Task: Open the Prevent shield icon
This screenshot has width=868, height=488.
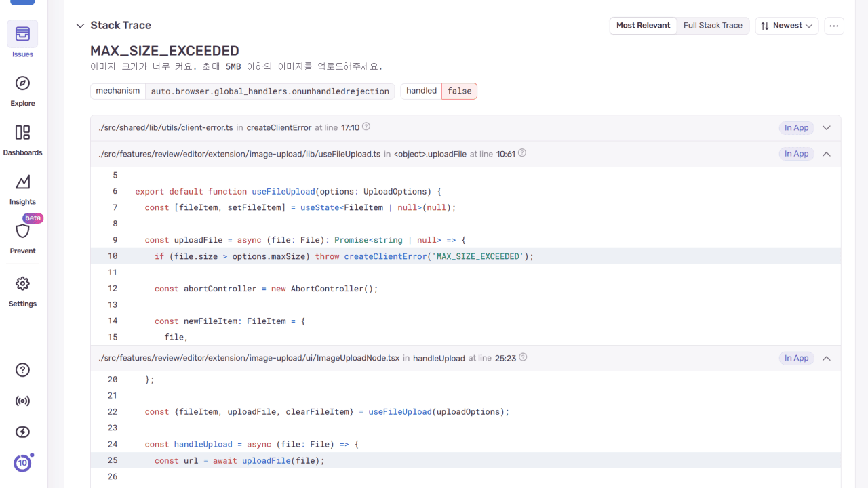Action: [x=22, y=232]
